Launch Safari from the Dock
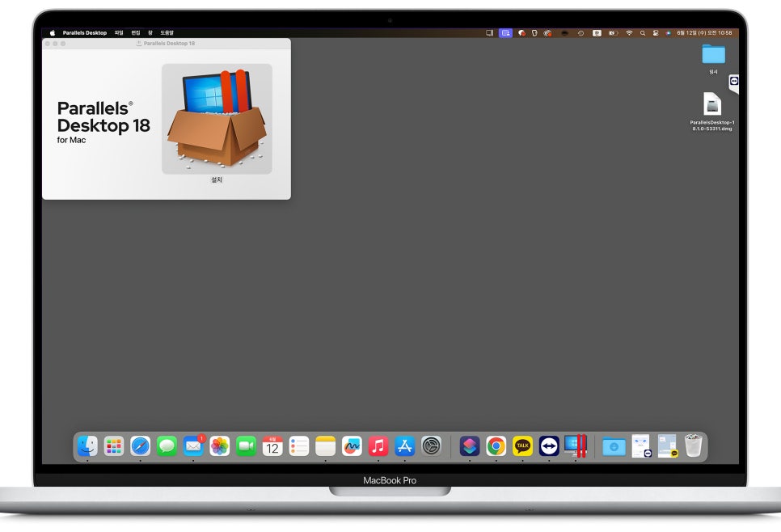Image resolution: width=781 pixels, height=532 pixels. pos(141,445)
